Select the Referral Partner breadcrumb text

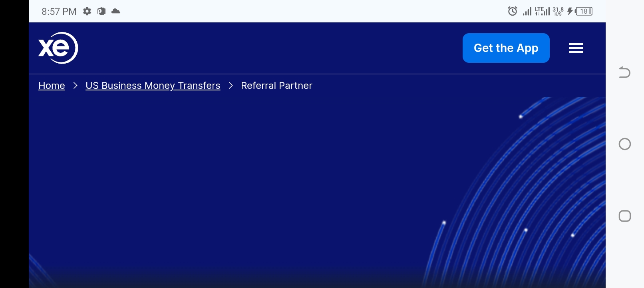[276, 86]
